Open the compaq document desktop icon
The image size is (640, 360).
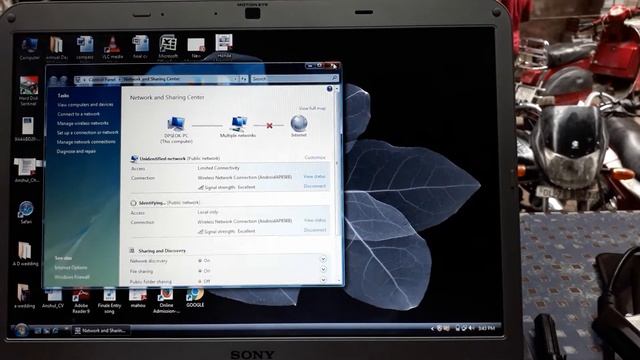pyautogui.click(x=85, y=47)
